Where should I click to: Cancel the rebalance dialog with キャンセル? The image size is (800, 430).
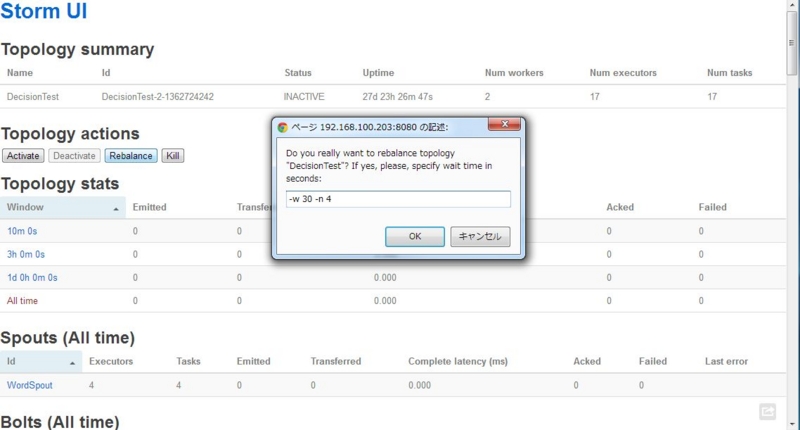[480, 237]
